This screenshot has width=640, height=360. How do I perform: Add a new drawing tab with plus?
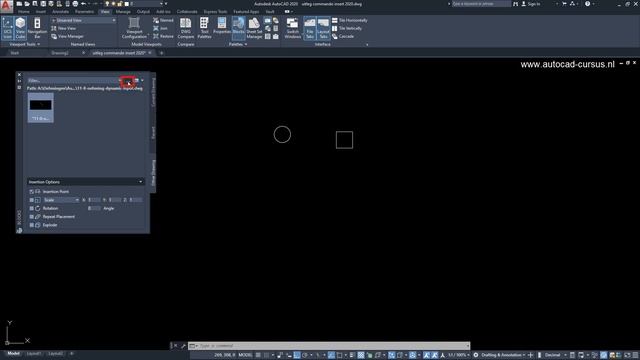[x=161, y=53]
